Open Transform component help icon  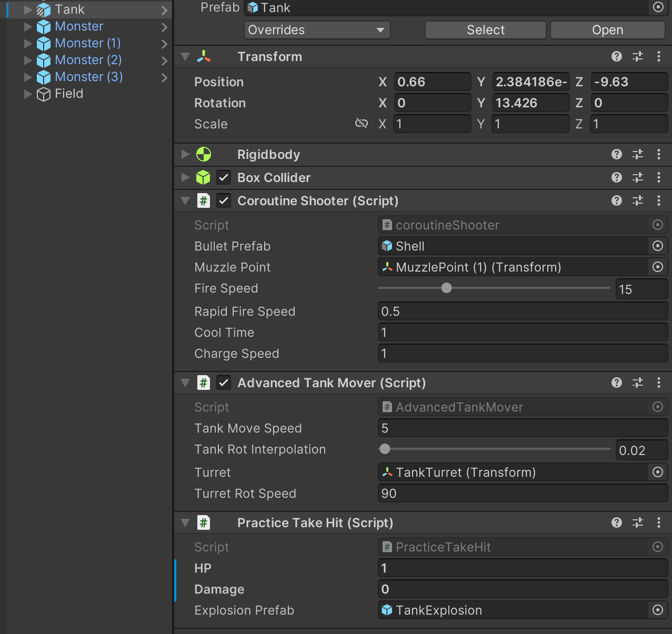617,56
